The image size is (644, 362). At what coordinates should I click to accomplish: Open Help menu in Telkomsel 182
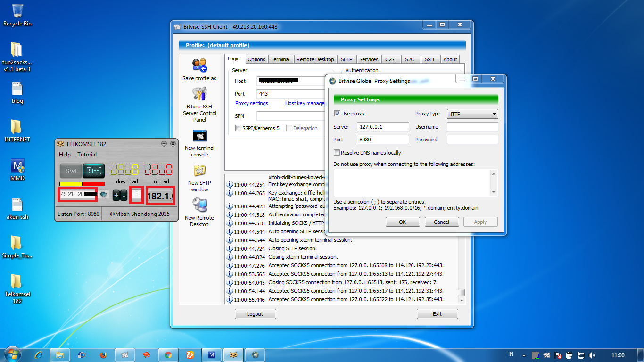point(65,155)
